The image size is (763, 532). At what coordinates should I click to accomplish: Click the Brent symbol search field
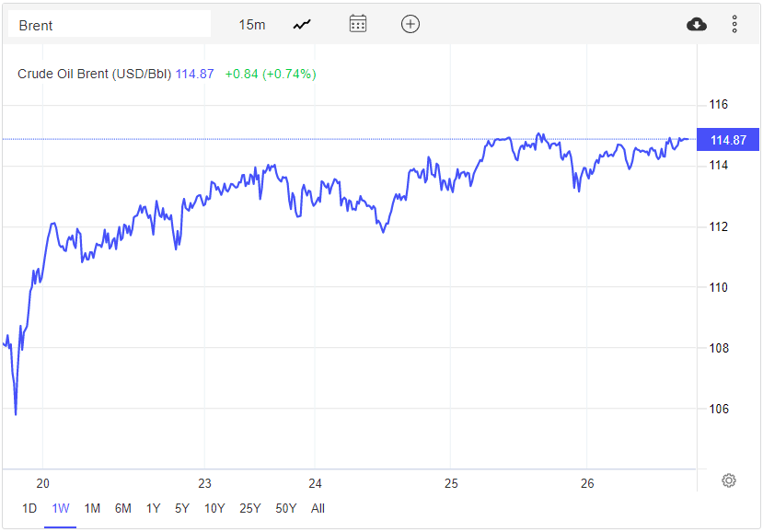[x=109, y=25]
